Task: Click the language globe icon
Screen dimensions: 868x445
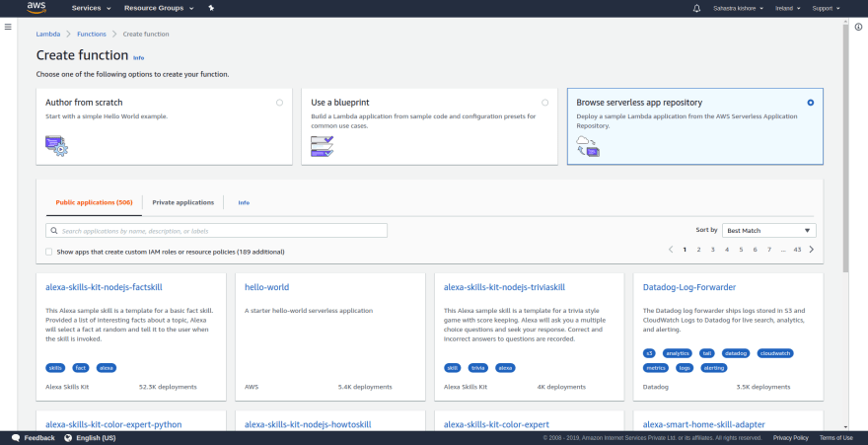Action: [x=68, y=438]
